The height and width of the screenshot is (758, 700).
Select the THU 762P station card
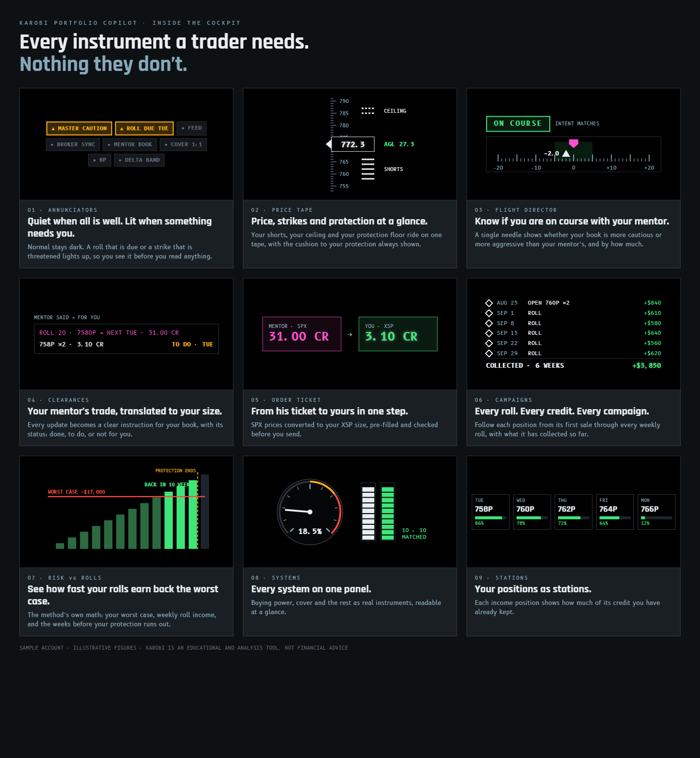coord(574,512)
